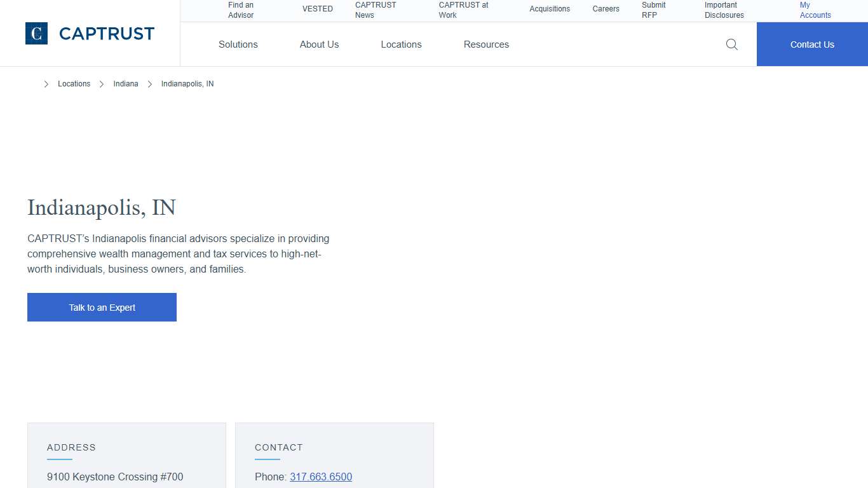Click the first breadcrumb chevron arrow

pos(46,84)
